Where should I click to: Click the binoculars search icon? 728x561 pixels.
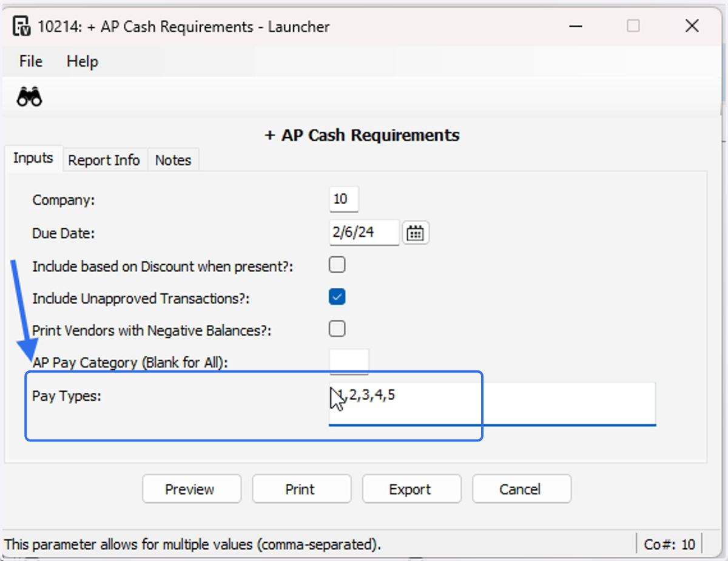click(x=29, y=97)
